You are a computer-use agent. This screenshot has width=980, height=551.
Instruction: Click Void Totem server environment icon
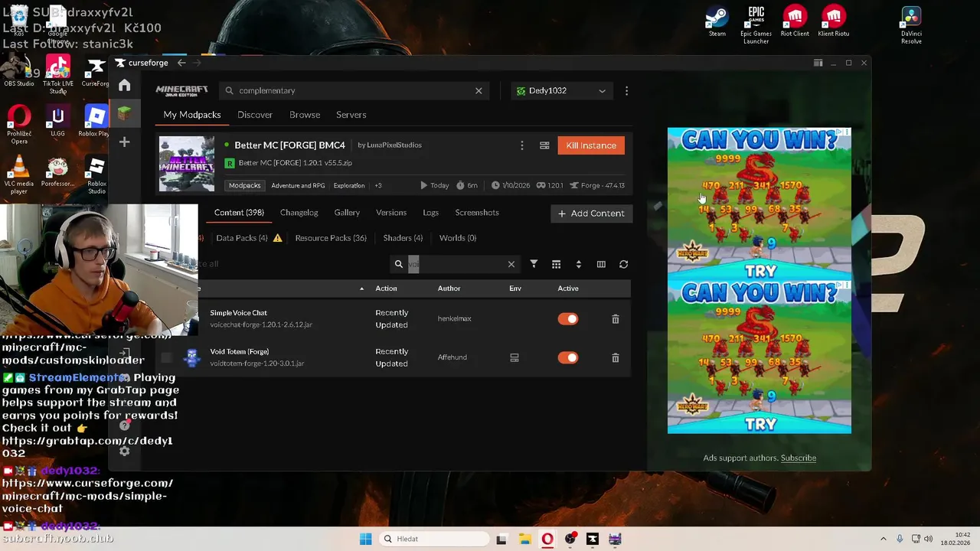click(514, 357)
